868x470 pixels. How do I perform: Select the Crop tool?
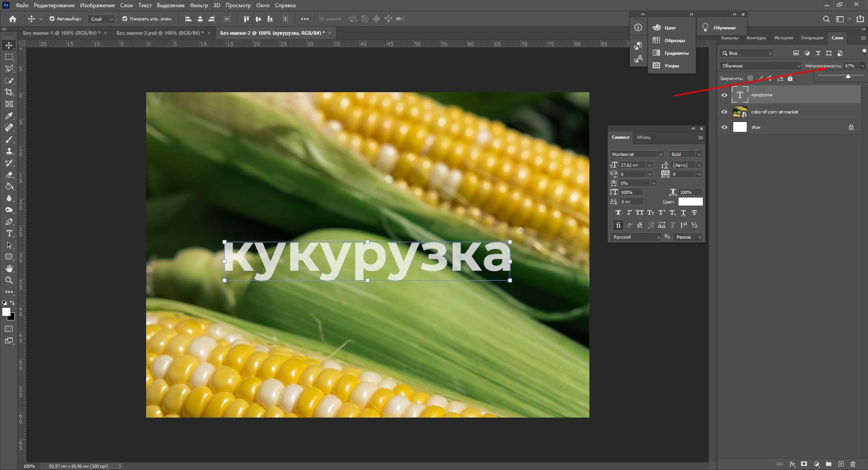click(9, 92)
